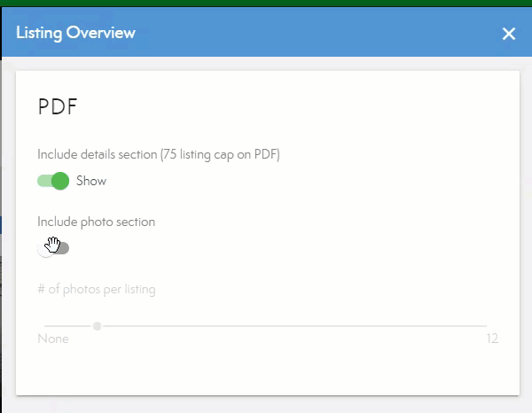Click the "# of photos per listing" label
The height and width of the screenshot is (413, 532).
coord(96,289)
